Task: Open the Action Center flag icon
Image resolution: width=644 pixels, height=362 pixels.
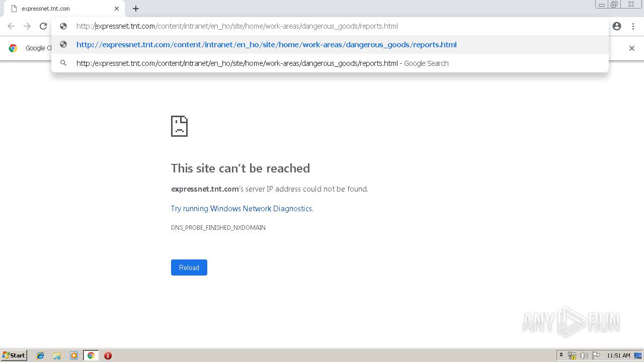Action: point(596,355)
